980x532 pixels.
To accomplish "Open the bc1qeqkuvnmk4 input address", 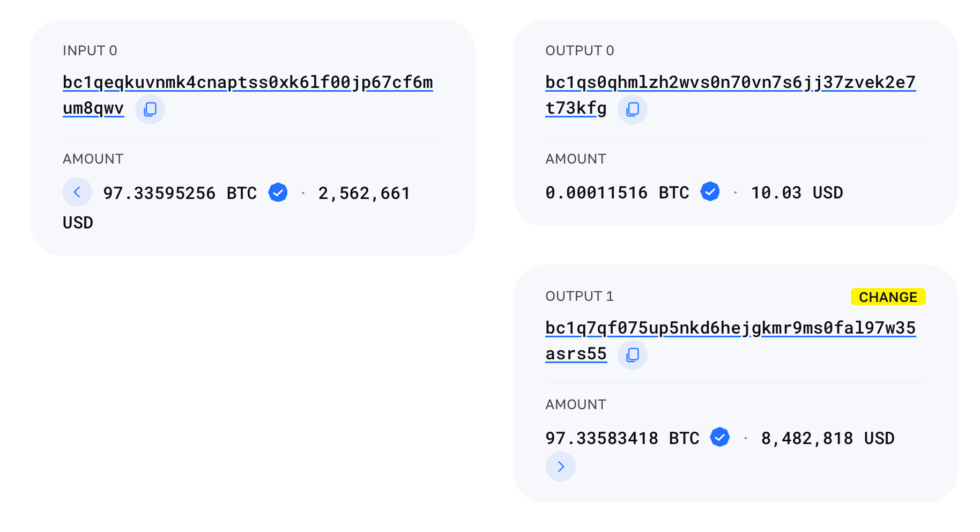I will (x=248, y=83).
